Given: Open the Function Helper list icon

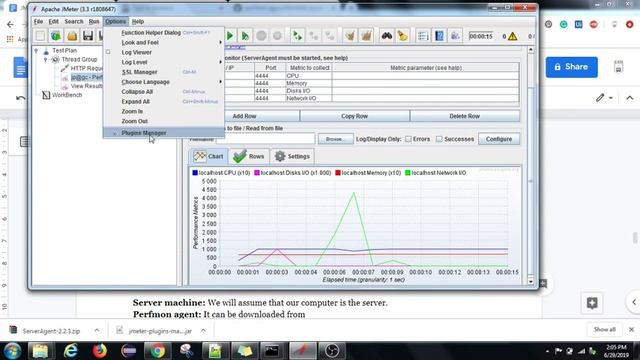Looking at the screenshot, I should pos(423,36).
